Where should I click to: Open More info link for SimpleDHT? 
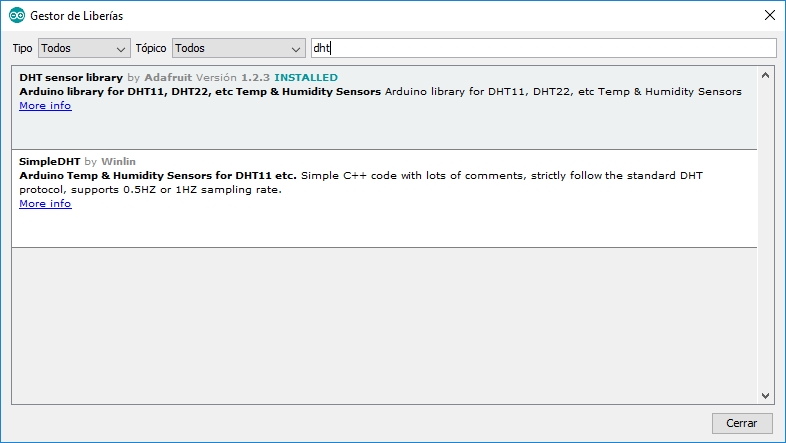click(x=45, y=203)
